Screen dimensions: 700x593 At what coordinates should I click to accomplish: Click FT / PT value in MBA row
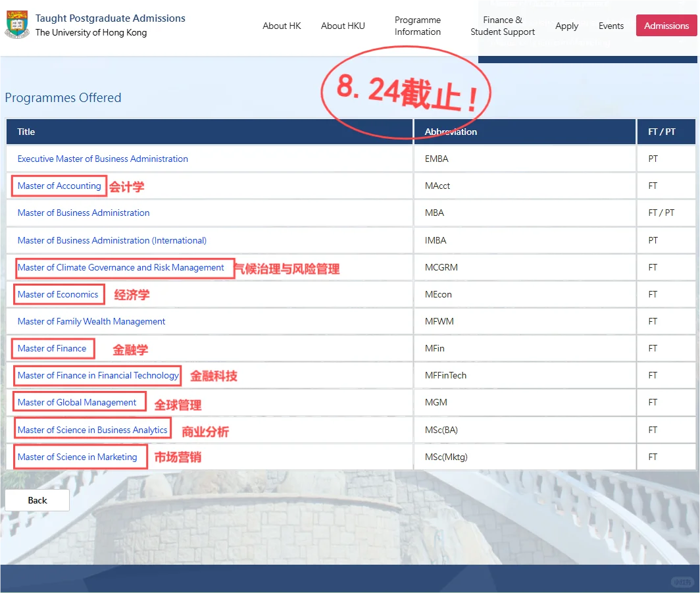[x=661, y=213]
